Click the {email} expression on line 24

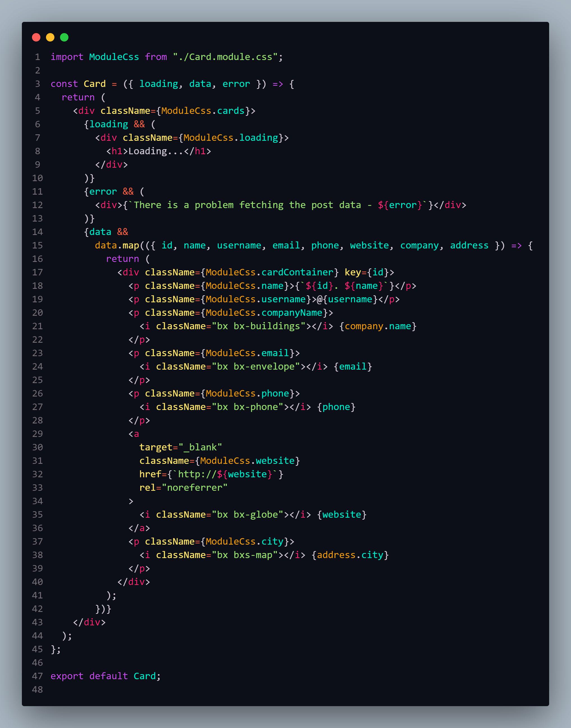click(x=353, y=367)
